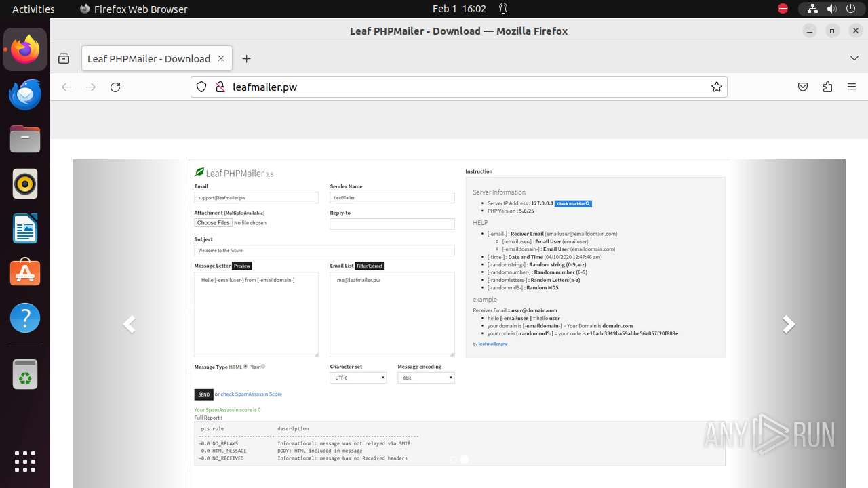Launch LibreOffice Writer from the dock
Image resolution: width=868 pixels, height=488 pixels.
pos(25,228)
